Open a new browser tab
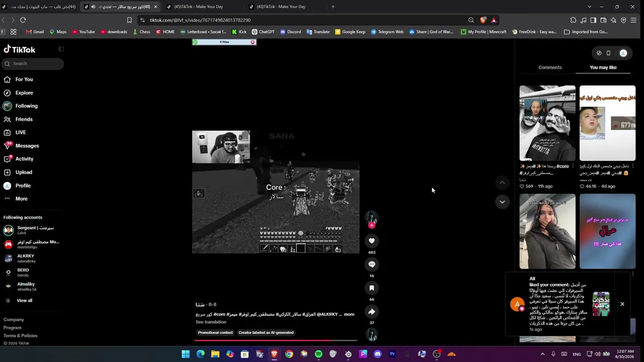Screen dimensions: 644x362 coord(333,7)
